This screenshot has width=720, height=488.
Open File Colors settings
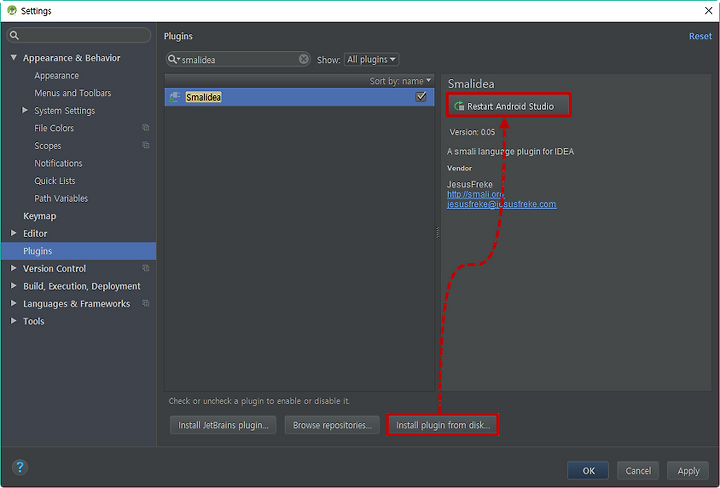[x=54, y=128]
